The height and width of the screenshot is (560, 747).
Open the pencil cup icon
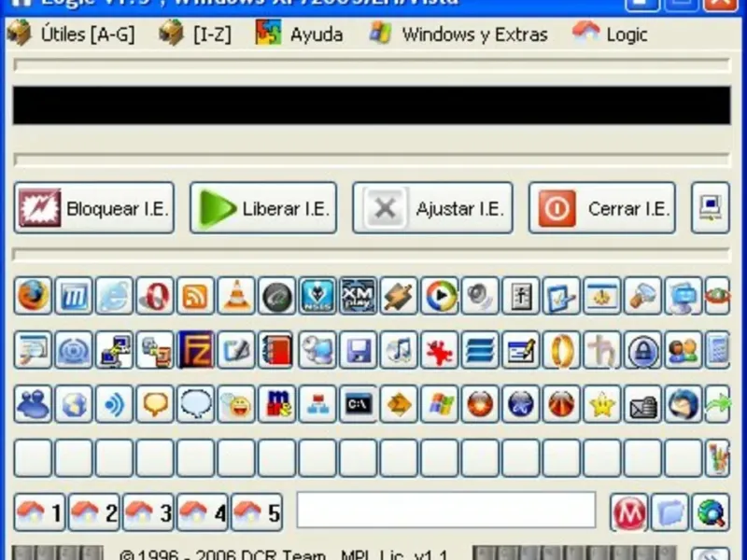pyautogui.click(x=717, y=458)
